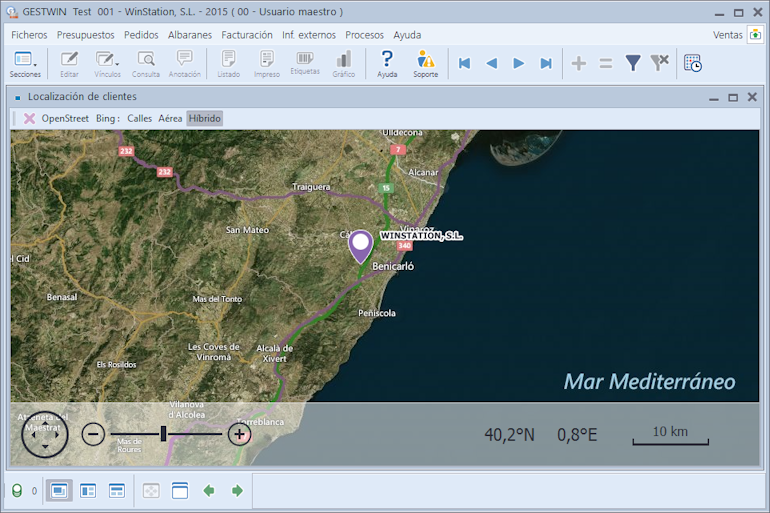Switch Bing map to Calles view
This screenshot has height=513, width=770.
click(x=139, y=118)
